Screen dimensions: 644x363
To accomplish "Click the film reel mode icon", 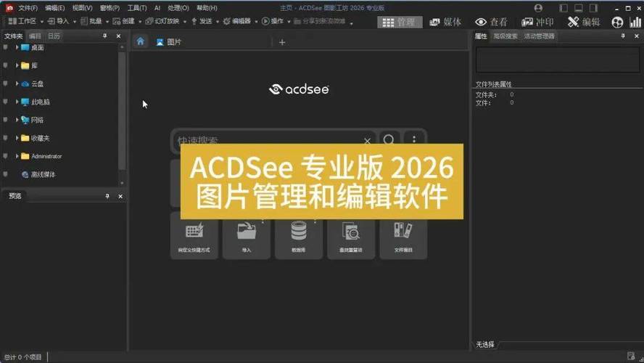I will click(617, 23).
